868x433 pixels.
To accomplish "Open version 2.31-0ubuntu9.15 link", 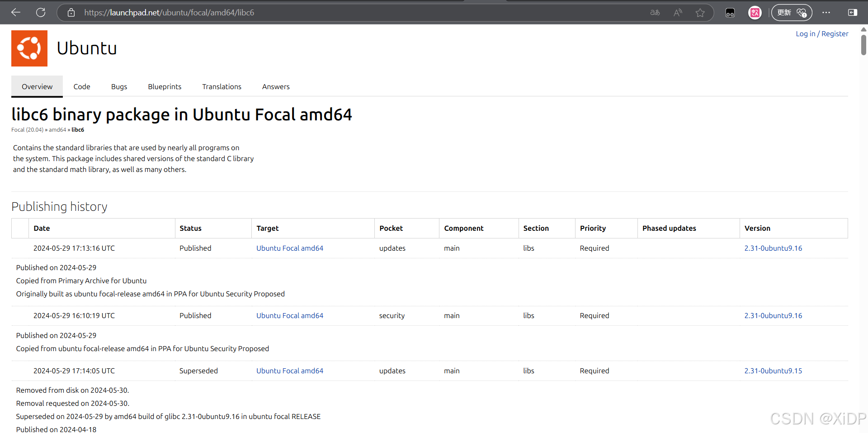I will (x=773, y=371).
